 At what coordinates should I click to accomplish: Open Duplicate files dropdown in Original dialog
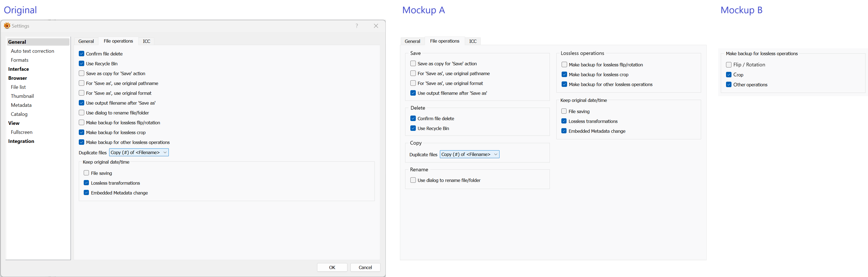click(139, 152)
